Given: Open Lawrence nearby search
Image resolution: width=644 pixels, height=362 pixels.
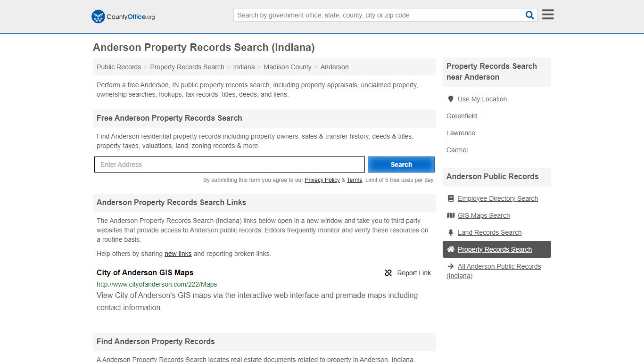Looking at the screenshot, I should click(x=461, y=133).
